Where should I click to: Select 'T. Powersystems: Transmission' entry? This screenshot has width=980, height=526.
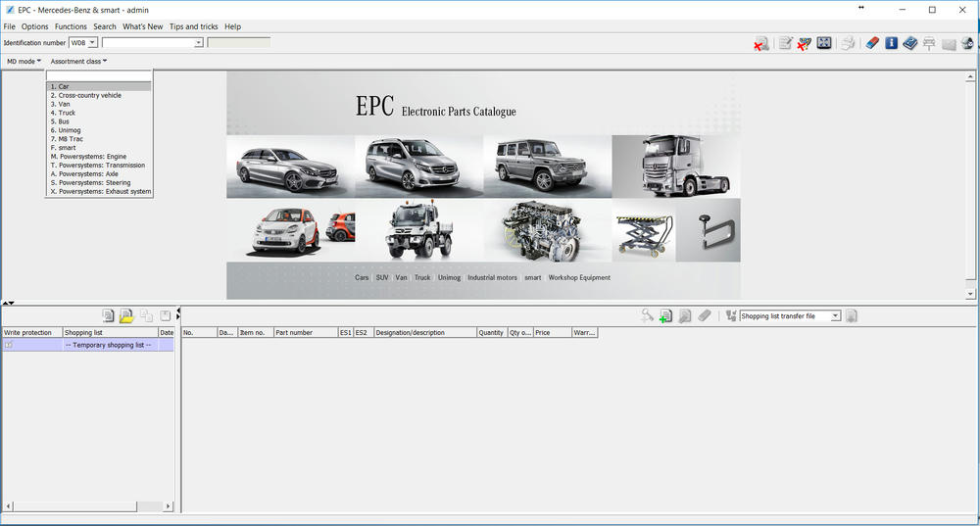[x=99, y=166]
